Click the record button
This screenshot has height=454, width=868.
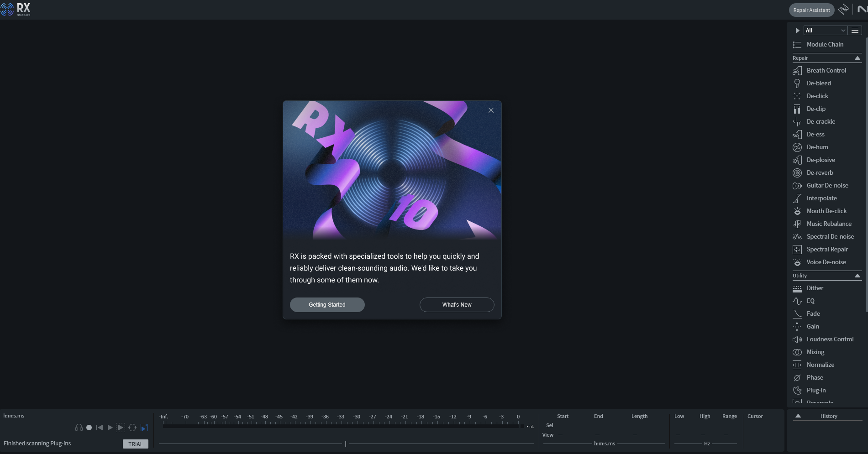tap(89, 428)
